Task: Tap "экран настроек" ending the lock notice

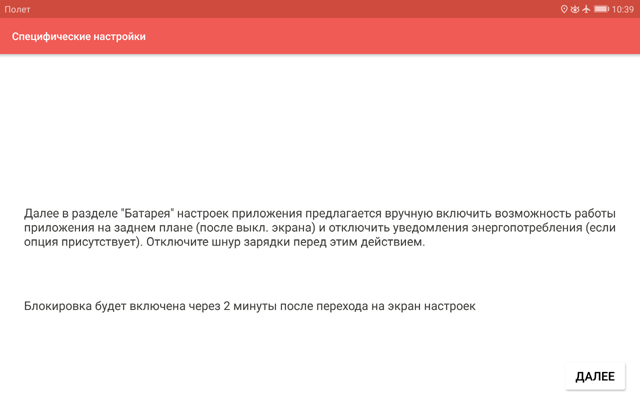Action: tap(434, 305)
